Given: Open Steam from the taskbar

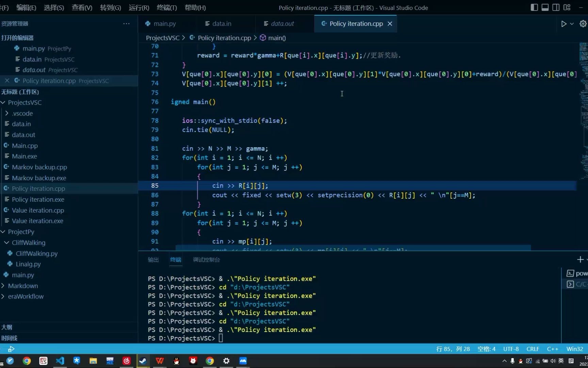Looking at the screenshot, I should click(143, 361).
